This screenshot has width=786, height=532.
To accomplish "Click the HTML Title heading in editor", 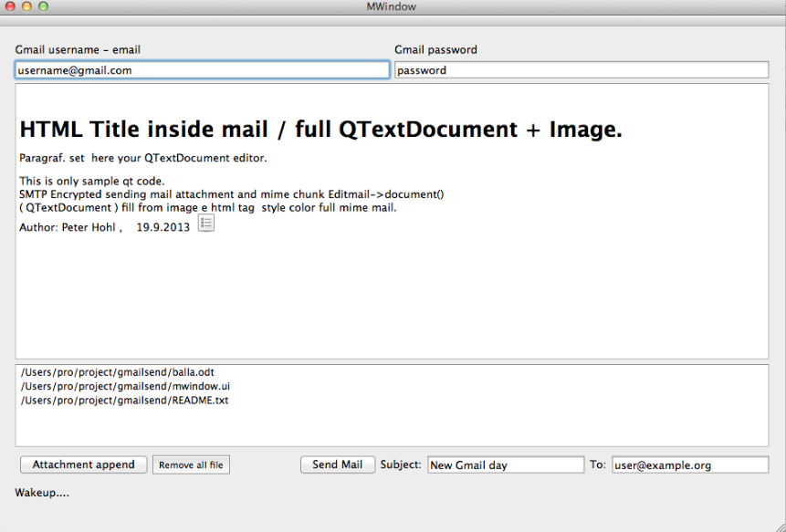I will pos(320,130).
